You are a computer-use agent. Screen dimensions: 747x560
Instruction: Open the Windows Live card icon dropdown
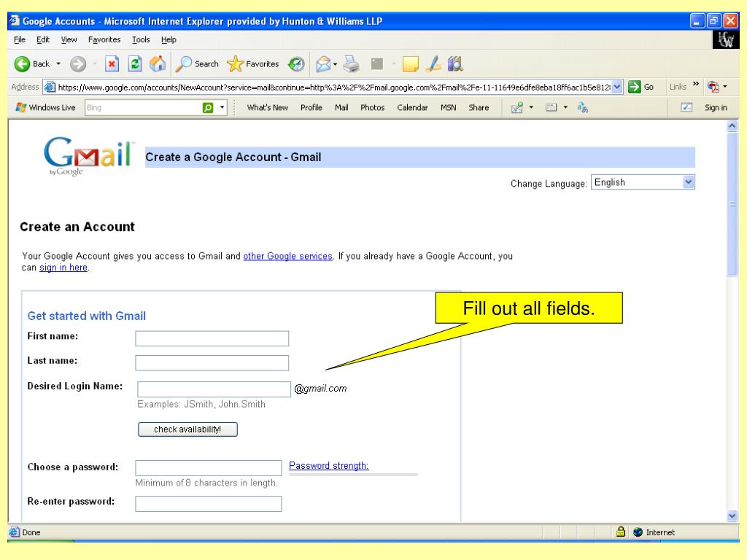click(565, 108)
